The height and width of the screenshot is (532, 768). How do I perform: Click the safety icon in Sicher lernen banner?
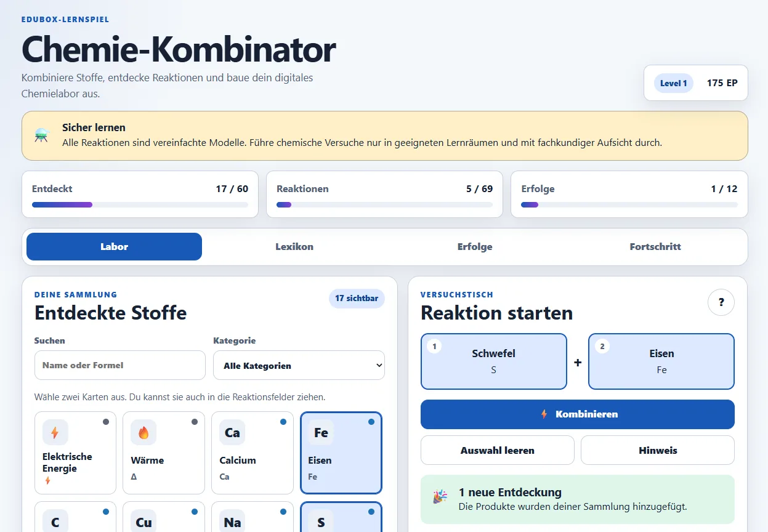42,135
